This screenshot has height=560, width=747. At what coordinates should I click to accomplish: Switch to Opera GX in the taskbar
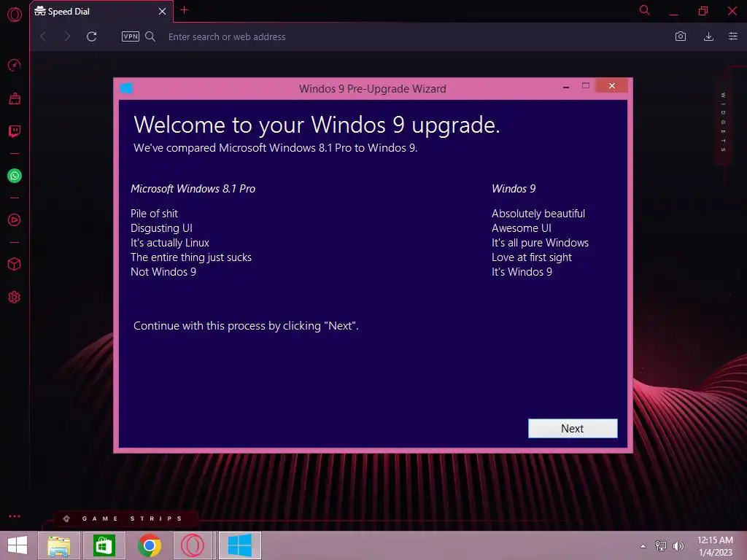click(x=193, y=545)
